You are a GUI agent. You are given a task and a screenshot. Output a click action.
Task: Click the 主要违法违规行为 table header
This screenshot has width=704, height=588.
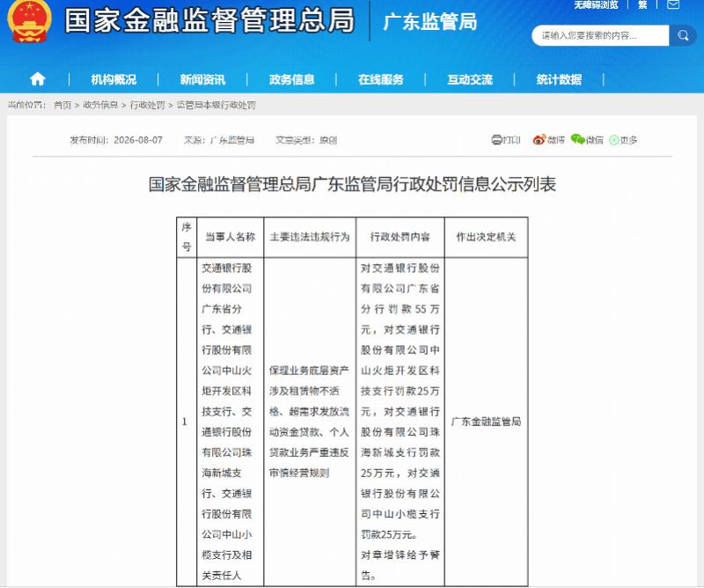click(x=310, y=237)
